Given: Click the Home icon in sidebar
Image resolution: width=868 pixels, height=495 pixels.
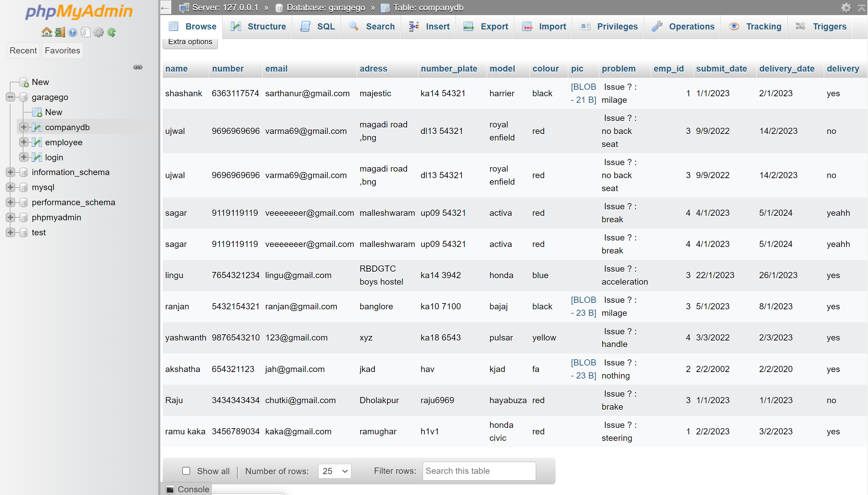Looking at the screenshot, I should click(x=46, y=33).
